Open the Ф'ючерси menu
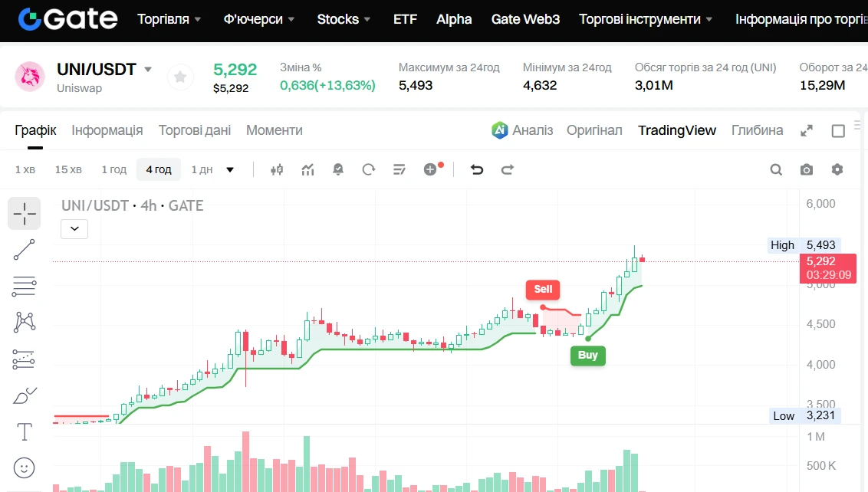This screenshot has width=868, height=492. [258, 19]
